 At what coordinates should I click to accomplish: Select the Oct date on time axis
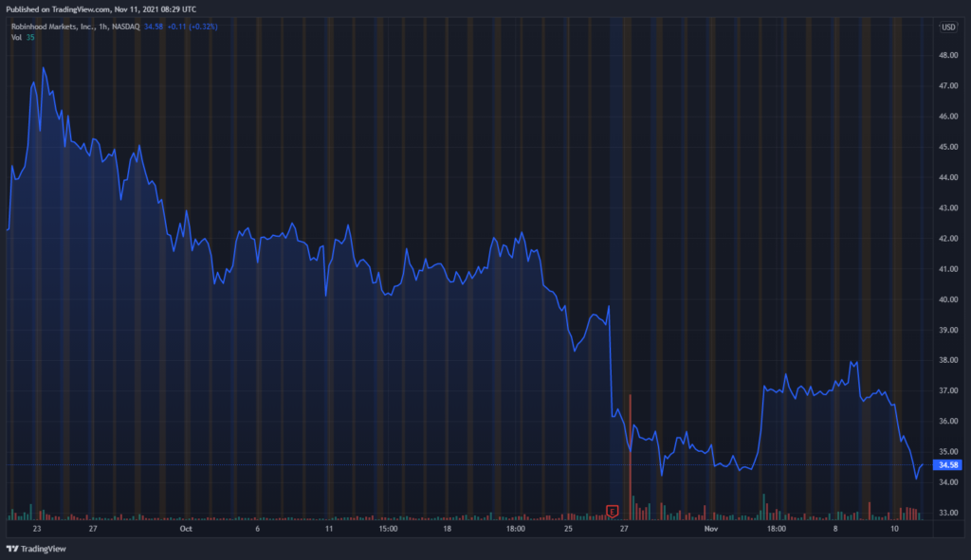click(186, 529)
